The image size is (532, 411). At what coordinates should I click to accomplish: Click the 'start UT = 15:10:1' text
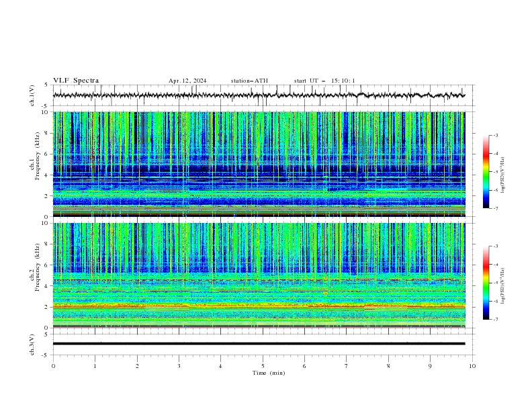(324, 81)
